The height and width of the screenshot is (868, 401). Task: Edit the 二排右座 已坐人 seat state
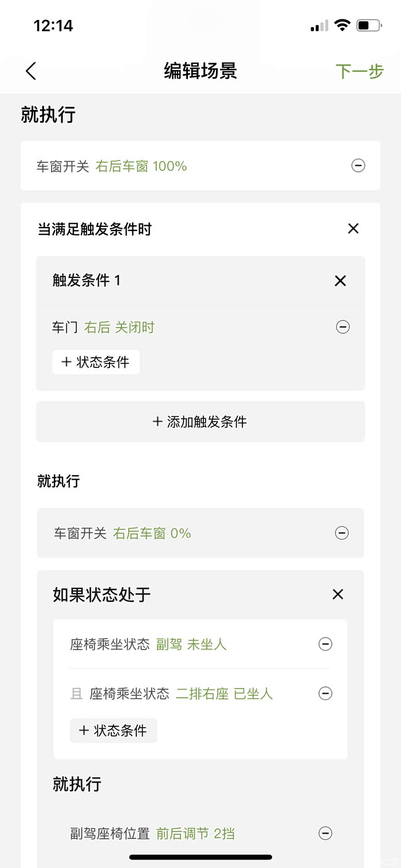224,694
